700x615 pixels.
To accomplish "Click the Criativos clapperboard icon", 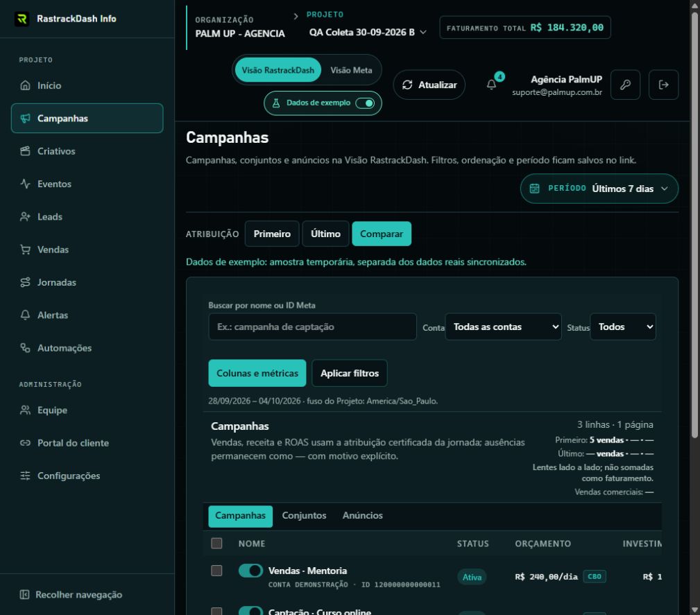I will click(26, 151).
